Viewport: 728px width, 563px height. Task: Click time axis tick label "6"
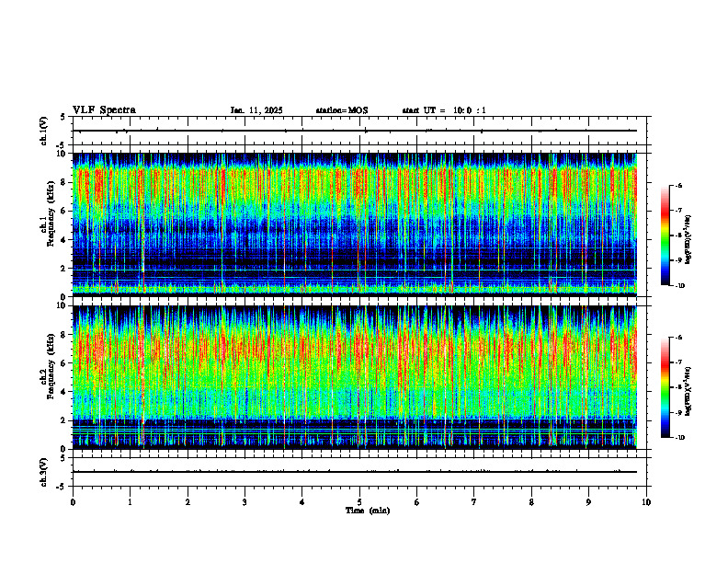click(x=417, y=502)
